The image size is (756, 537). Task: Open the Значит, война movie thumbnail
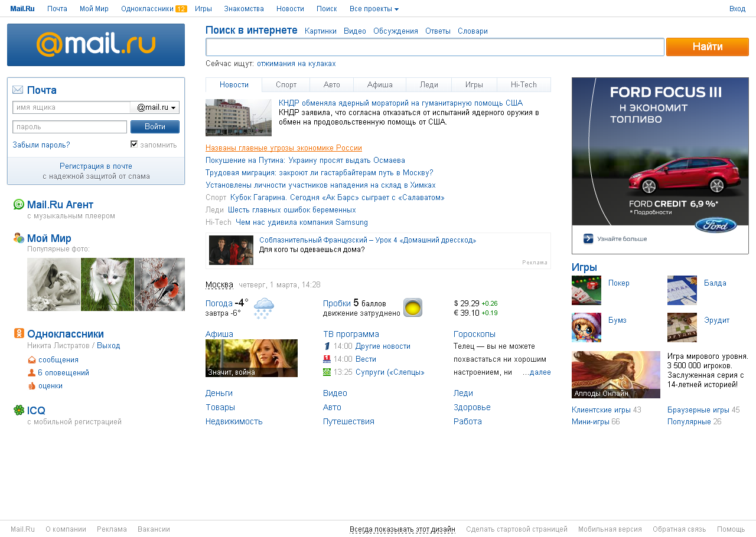252,358
